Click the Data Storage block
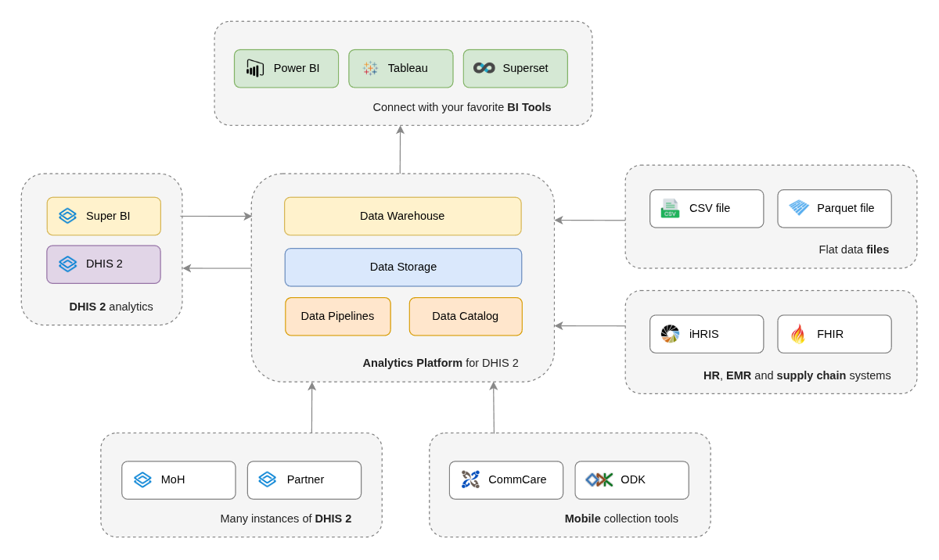Viewport: 939px width, 560px height. (402, 267)
